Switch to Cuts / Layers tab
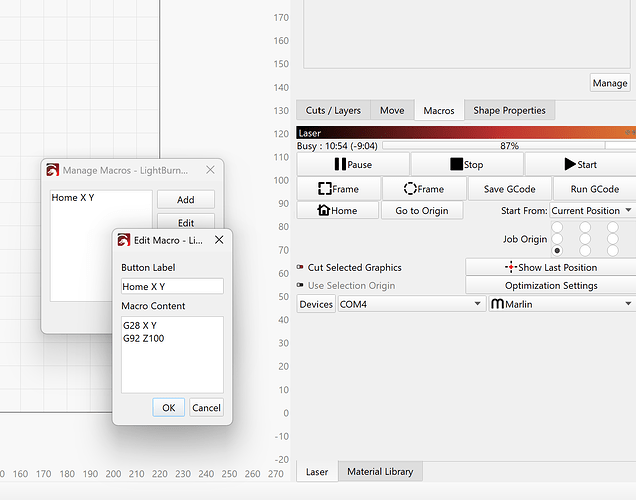 click(333, 110)
